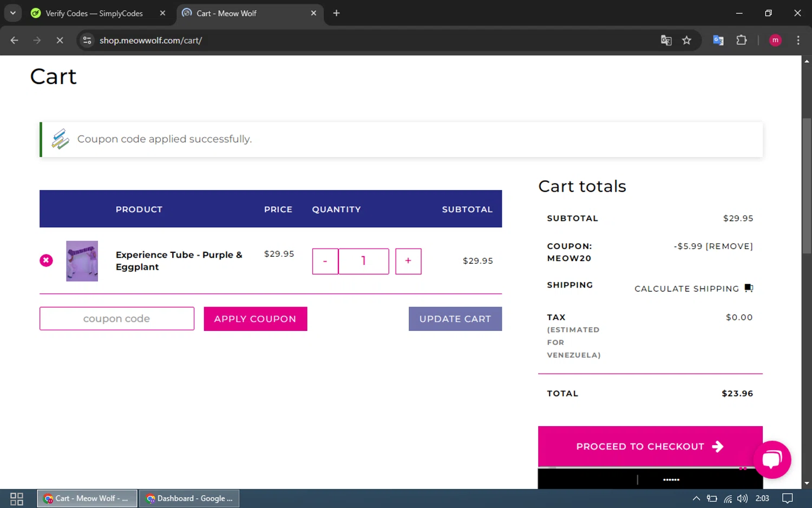View site information icon in address bar

pyautogui.click(x=87, y=40)
